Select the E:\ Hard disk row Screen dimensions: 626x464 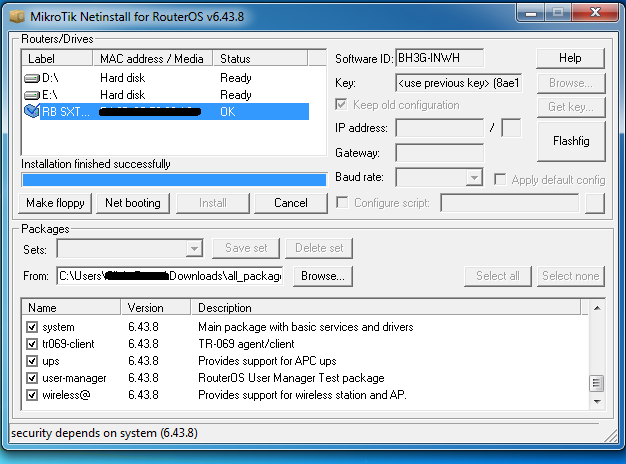(x=165, y=95)
